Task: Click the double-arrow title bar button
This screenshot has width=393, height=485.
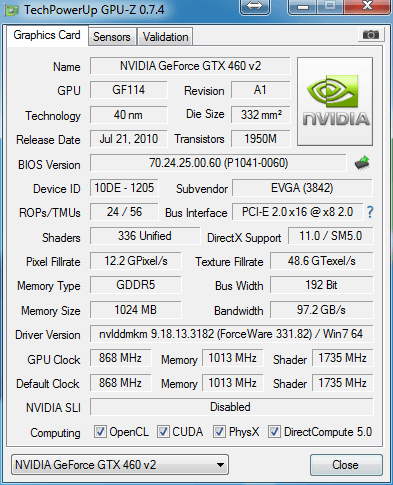Action: point(255,7)
